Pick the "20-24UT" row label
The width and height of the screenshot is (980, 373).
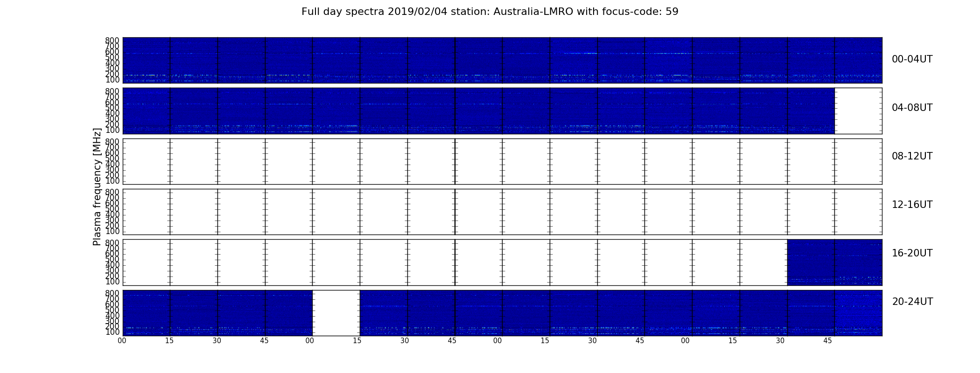pyautogui.click(x=912, y=302)
